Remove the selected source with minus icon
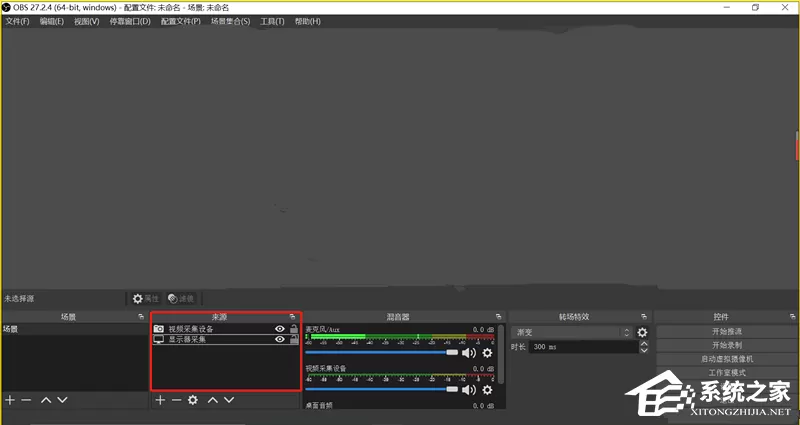Screen dimensions: 800x425 177,400
